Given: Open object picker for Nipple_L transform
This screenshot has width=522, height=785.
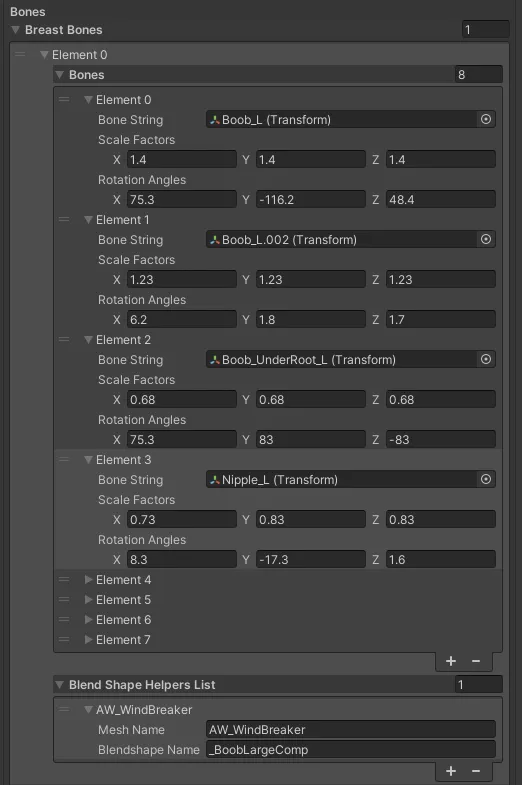Looking at the screenshot, I should [x=485, y=480].
